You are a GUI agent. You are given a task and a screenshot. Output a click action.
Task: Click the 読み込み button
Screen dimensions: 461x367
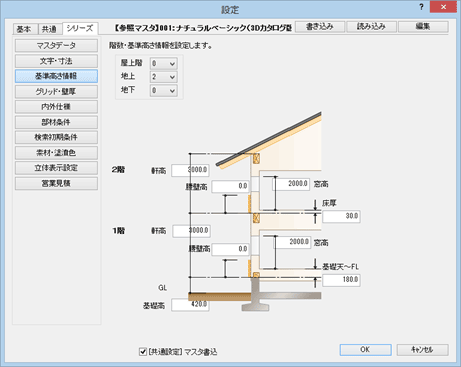click(371, 27)
